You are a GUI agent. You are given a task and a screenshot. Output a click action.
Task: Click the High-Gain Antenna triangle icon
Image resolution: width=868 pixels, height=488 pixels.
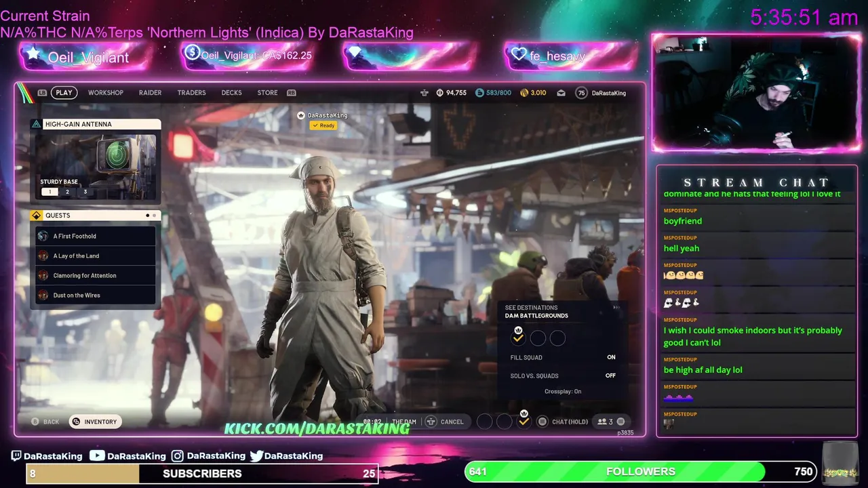(36, 124)
